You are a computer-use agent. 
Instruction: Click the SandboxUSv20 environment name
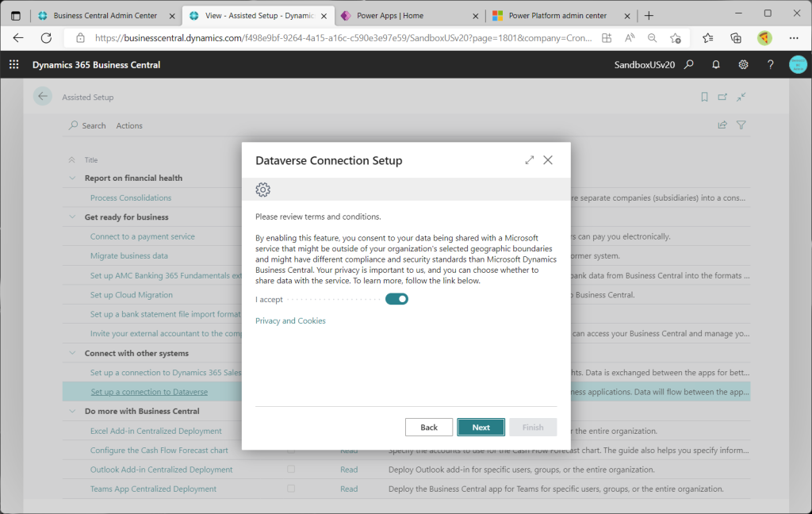tap(644, 65)
